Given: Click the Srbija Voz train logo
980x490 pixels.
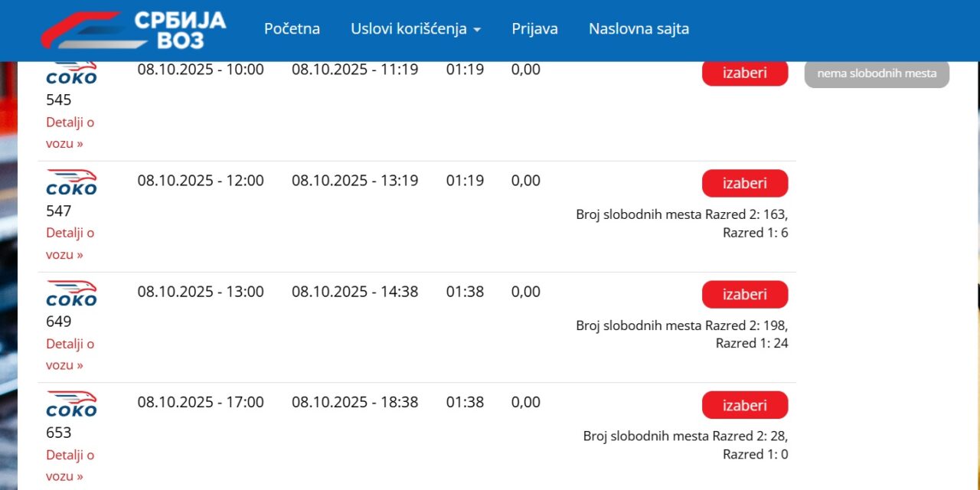Looking at the screenshot, I should (x=80, y=27).
